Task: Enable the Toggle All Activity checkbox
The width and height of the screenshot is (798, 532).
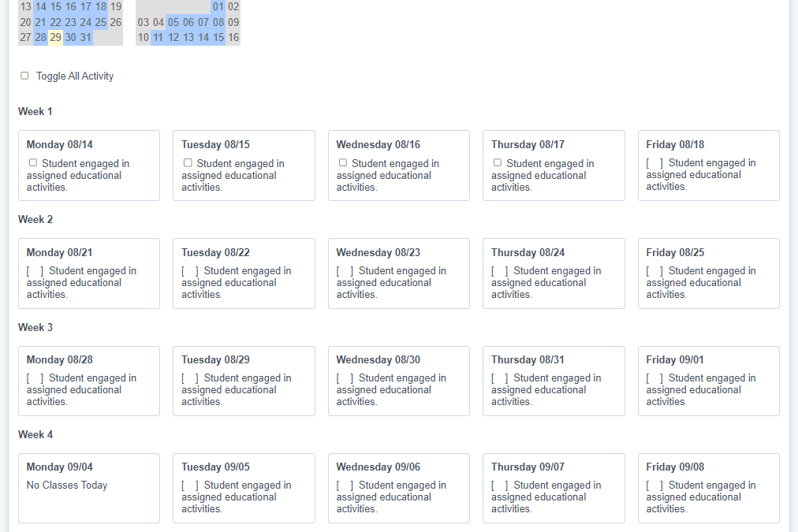Action: [24, 76]
